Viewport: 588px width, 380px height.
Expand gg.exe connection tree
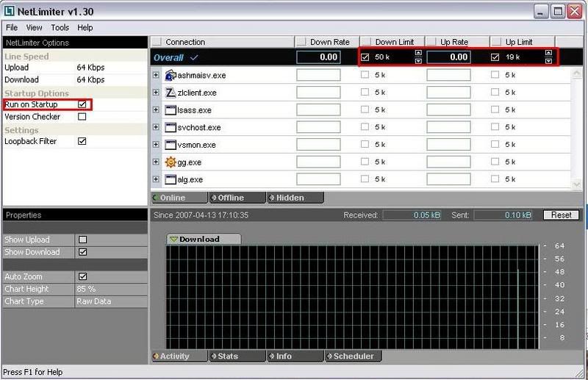pos(156,162)
